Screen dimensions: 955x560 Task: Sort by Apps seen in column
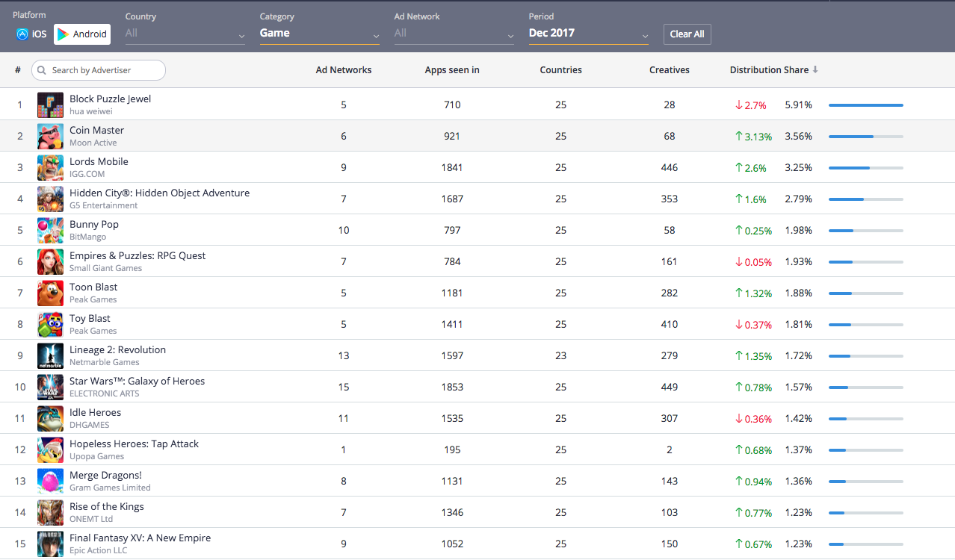click(x=452, y=70)
